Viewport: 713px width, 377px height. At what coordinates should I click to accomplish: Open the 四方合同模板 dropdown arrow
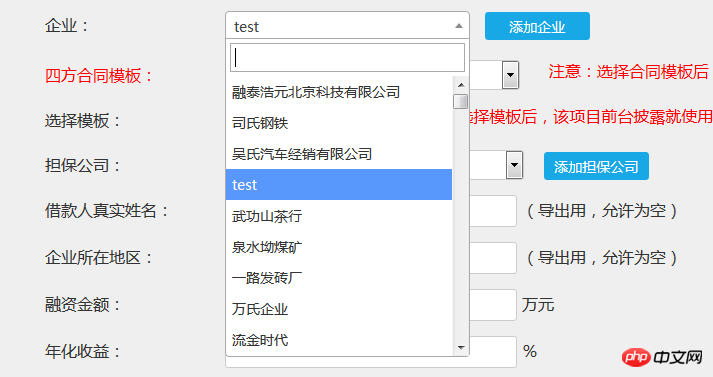coord(510,75)
